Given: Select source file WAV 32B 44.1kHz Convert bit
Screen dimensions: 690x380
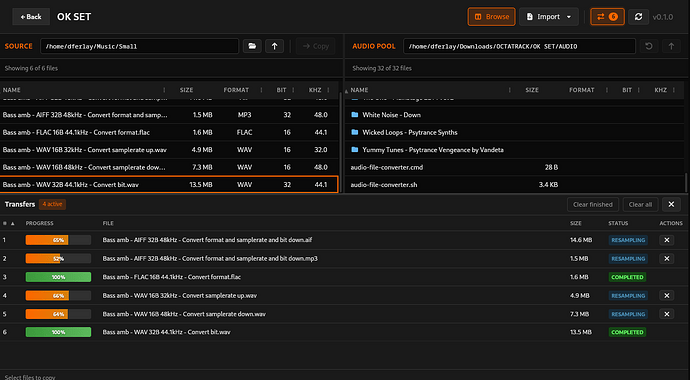Looking at the screenshot, I should point(169,185).
